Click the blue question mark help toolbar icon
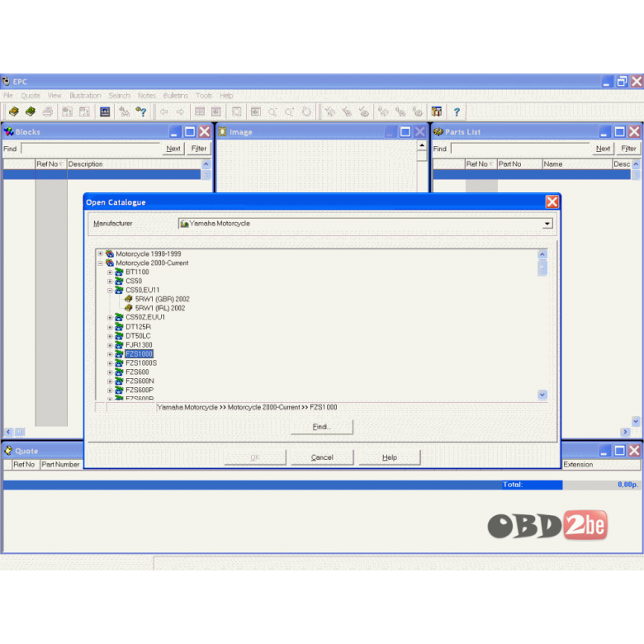The height and width of the screenshot is (644, 644). click(457, 111)
